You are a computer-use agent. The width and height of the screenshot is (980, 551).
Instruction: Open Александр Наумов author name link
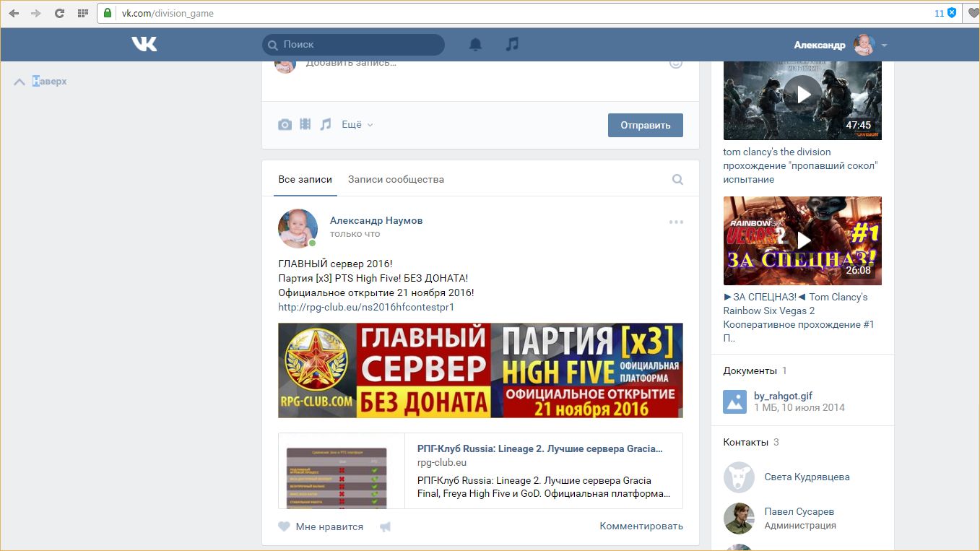[x=376, y=220]
